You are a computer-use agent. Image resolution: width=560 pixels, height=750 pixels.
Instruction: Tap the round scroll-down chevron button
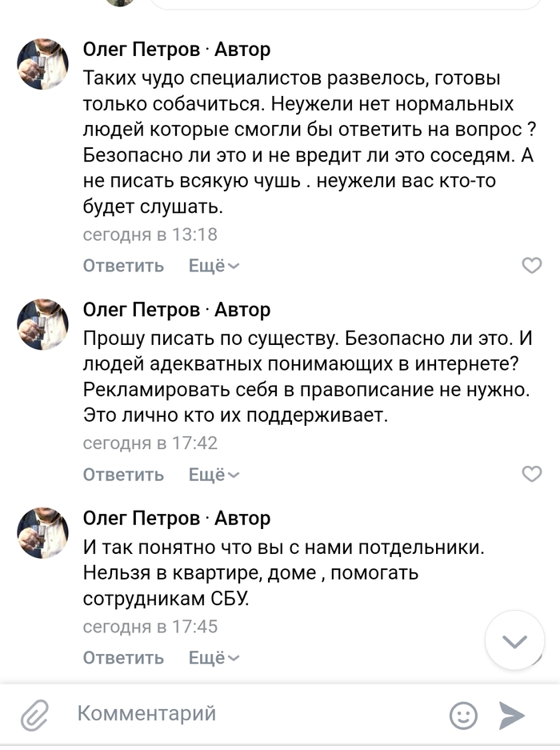514,640
